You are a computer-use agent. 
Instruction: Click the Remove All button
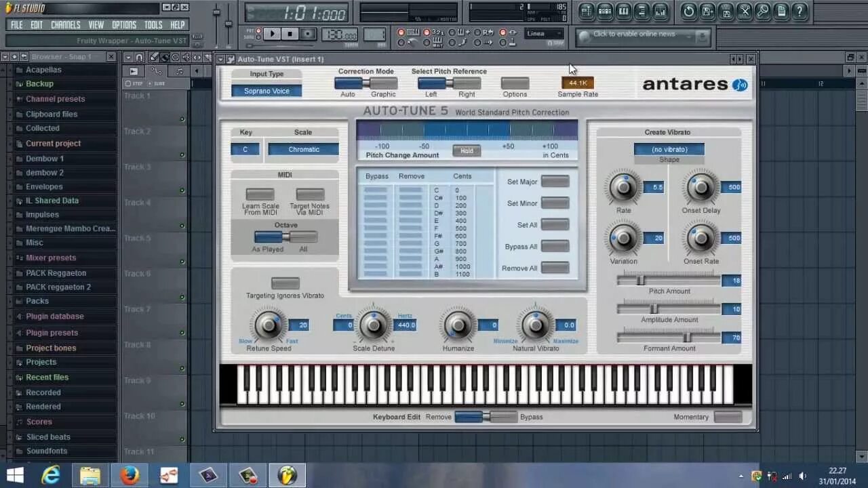tap(555, 268)
